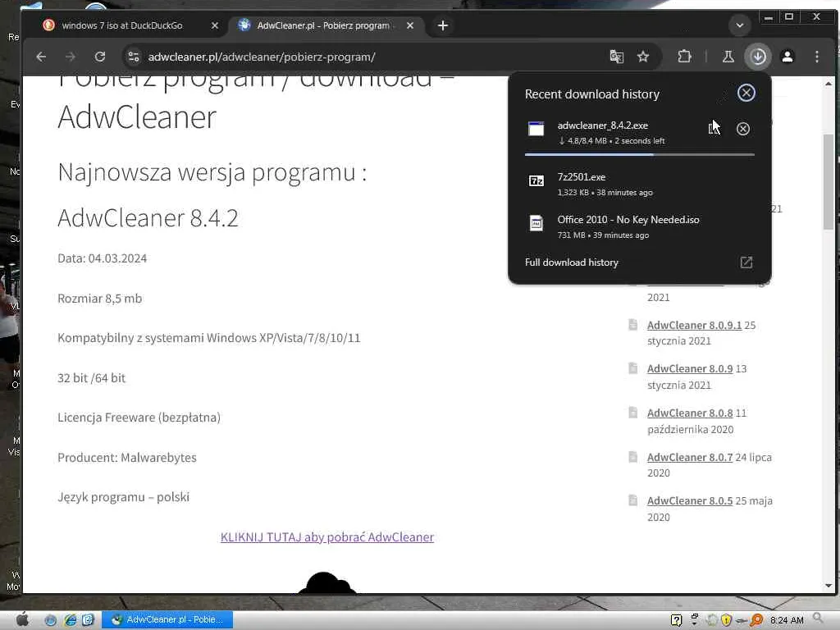Open the Chrome Labs flask icon
The image size is (840, 630).
point(728,57)
